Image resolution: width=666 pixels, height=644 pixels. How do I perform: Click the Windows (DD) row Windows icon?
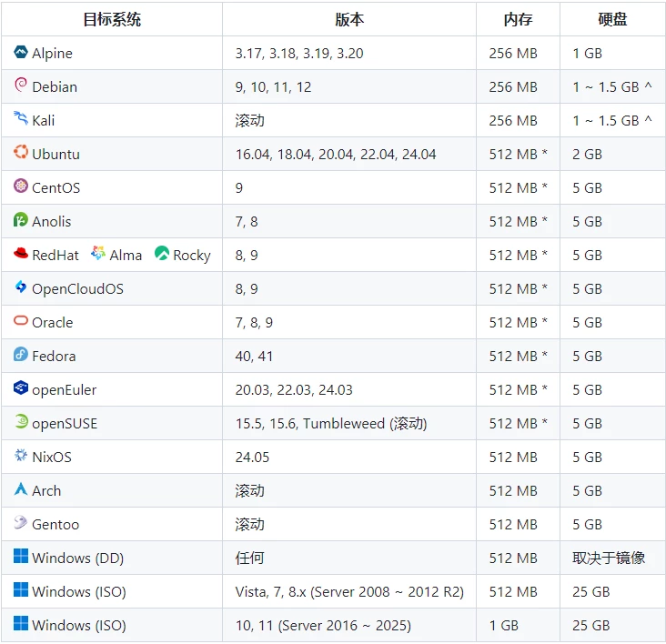(x=21, y=557)
